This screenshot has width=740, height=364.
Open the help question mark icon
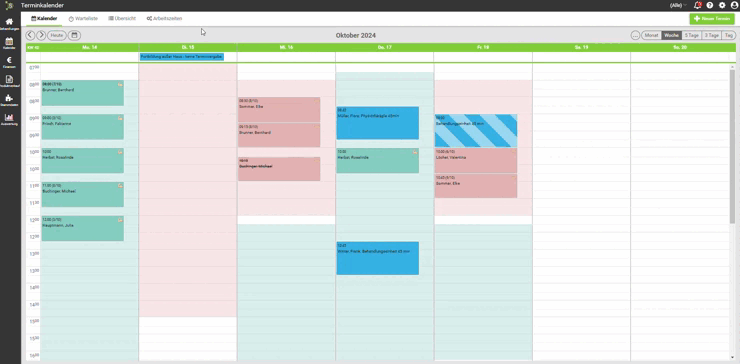pos(710,5)
